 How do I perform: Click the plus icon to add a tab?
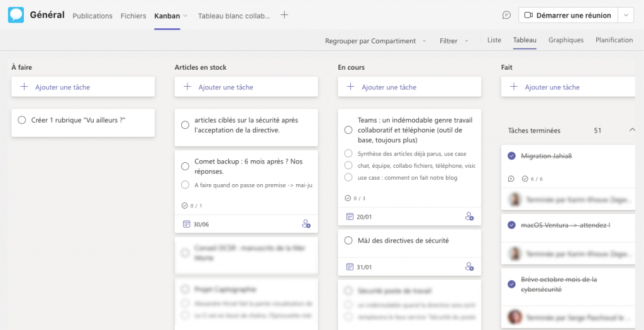click(x=284, y=15)
